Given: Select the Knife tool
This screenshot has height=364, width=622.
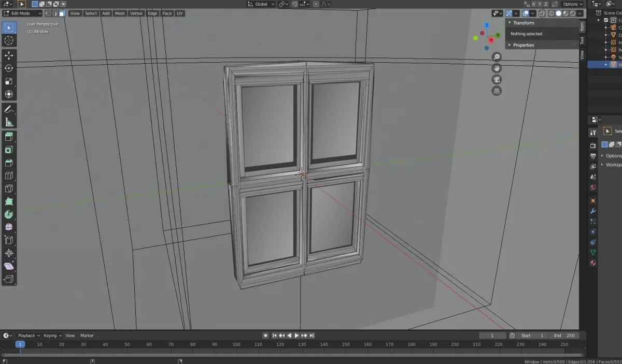Looking at the screenshot, I should [9, 189].
